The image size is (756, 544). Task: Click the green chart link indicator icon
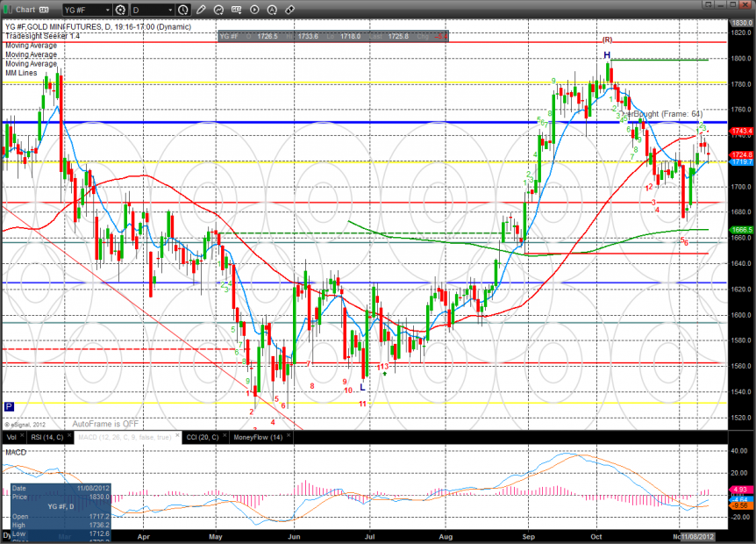8,10
